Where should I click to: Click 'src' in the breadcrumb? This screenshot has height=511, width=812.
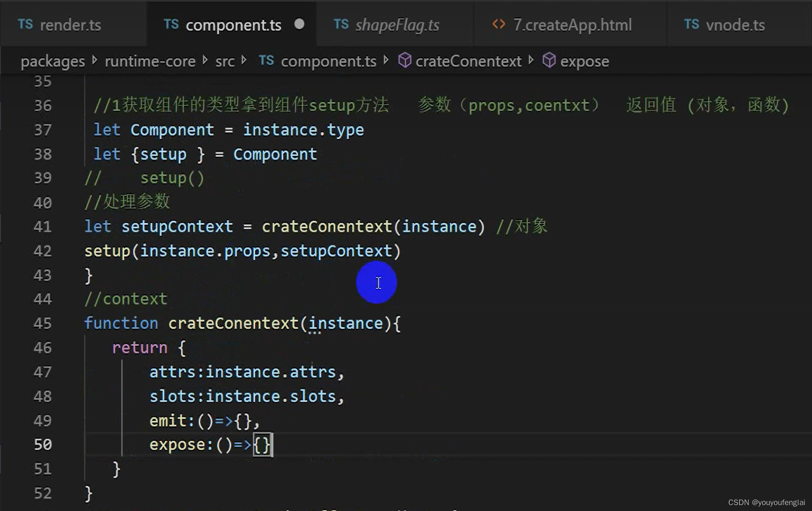click(x=225, y=62)
